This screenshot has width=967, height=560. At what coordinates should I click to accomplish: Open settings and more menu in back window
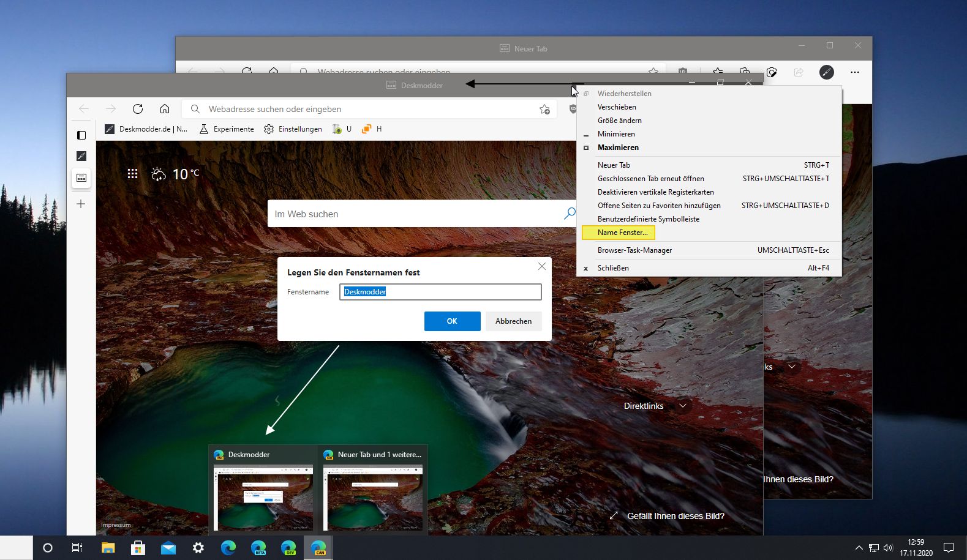pyautogui.click(x=855, y=72)
